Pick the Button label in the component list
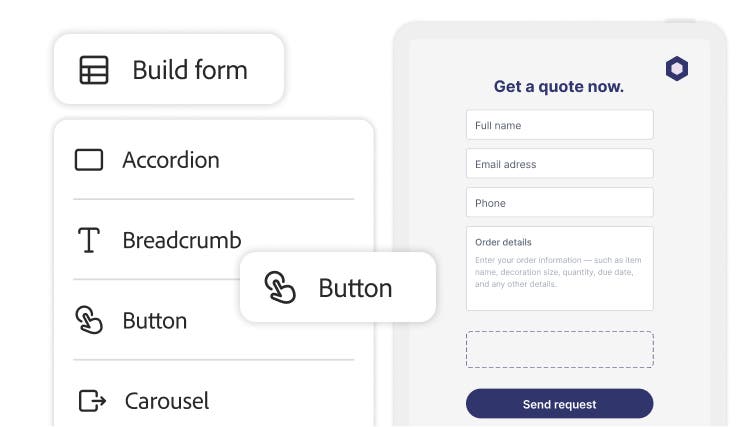The height and width of the screenshot is (427, 756). point(154,321)
